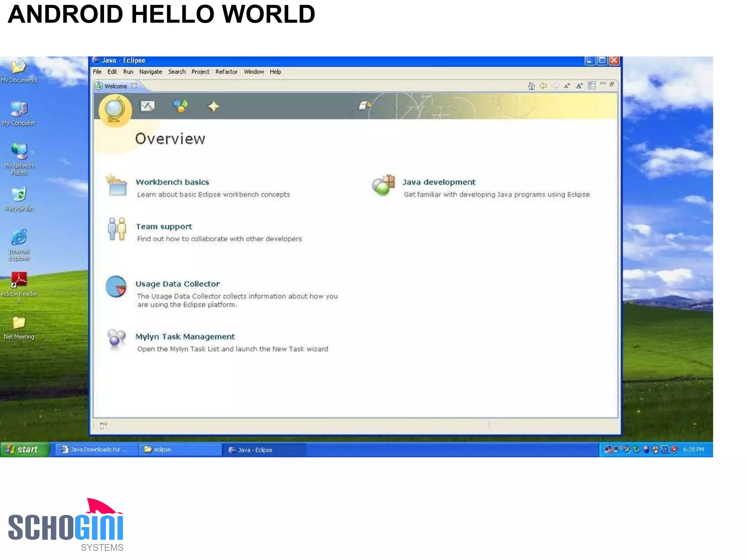747x560 pixels.
Task: Click the Home icon in Welcome toolbar
Action: 531,86
